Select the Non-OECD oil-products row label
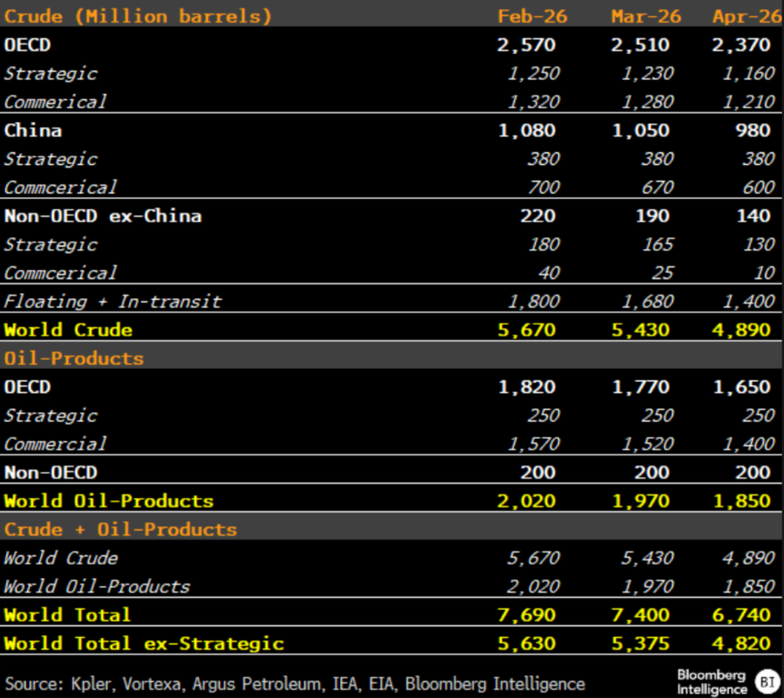784x698 pixels. coord(51,472)
